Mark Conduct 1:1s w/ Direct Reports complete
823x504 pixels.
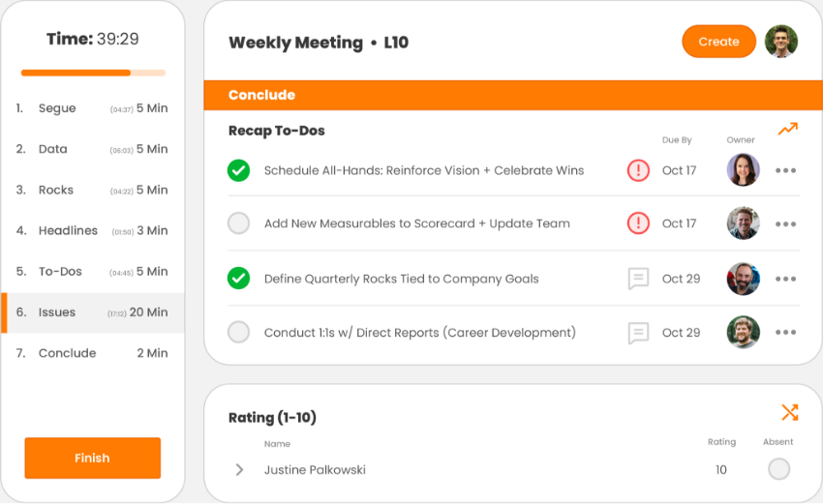(x=238, y=333)
